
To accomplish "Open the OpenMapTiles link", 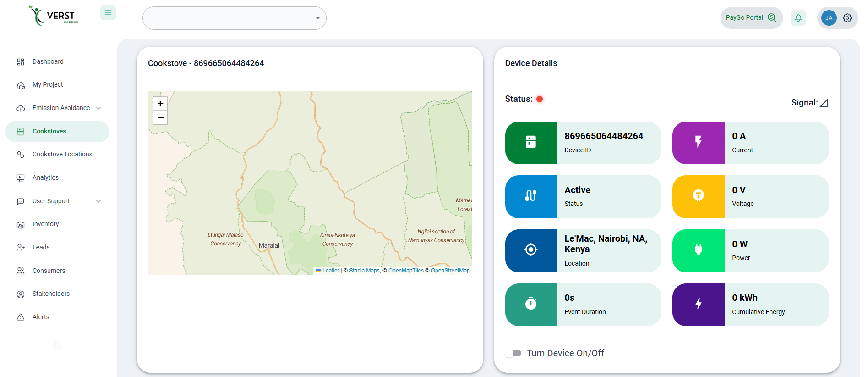I will (406, 271).
